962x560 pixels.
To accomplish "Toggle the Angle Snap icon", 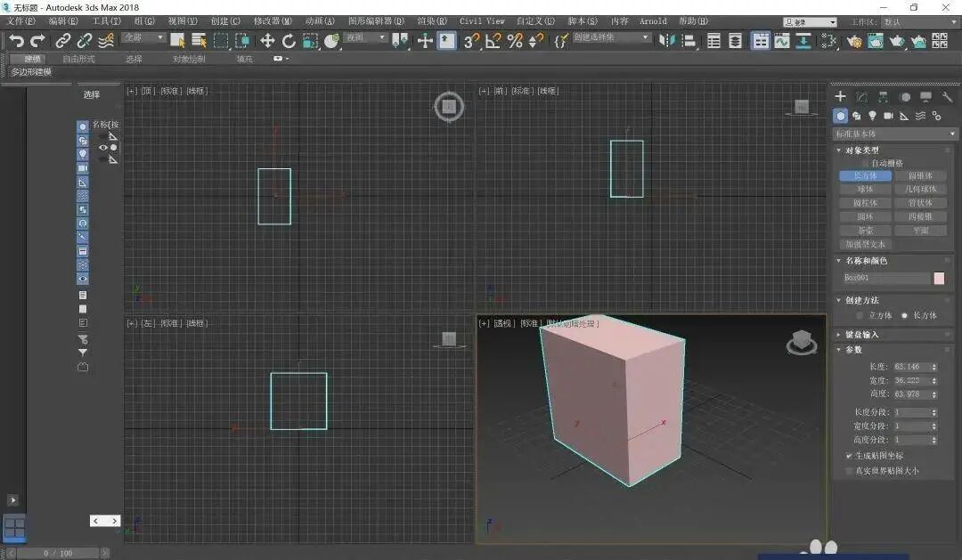I will [x=493, y=40].
